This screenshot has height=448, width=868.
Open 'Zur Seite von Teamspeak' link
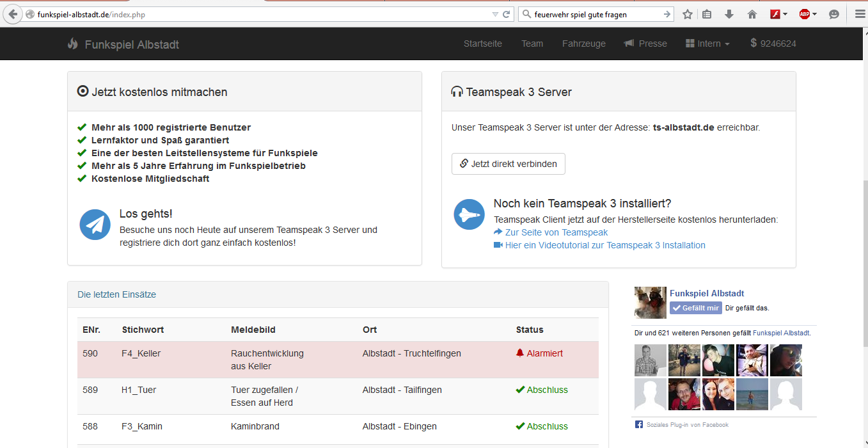point(556,232)
